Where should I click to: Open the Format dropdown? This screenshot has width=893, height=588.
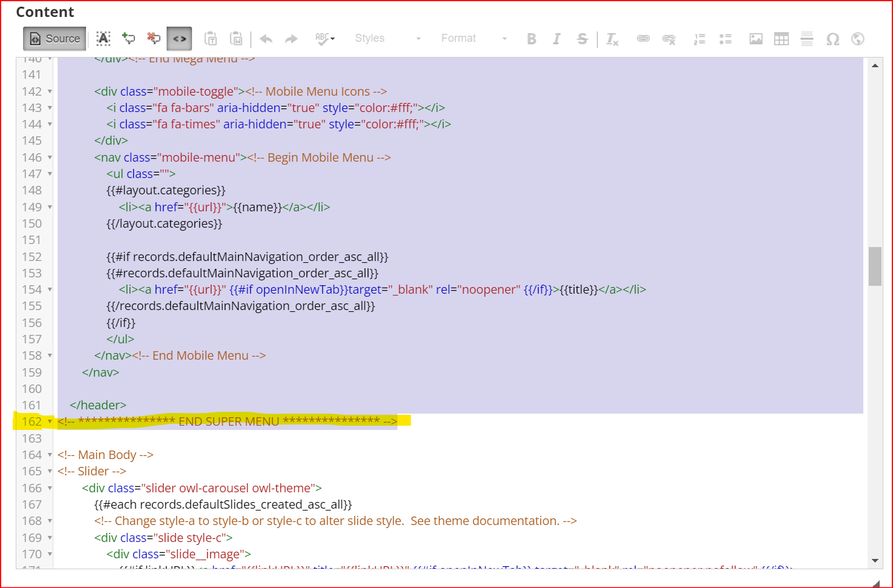pyautogui.click(x=474, y=39)
